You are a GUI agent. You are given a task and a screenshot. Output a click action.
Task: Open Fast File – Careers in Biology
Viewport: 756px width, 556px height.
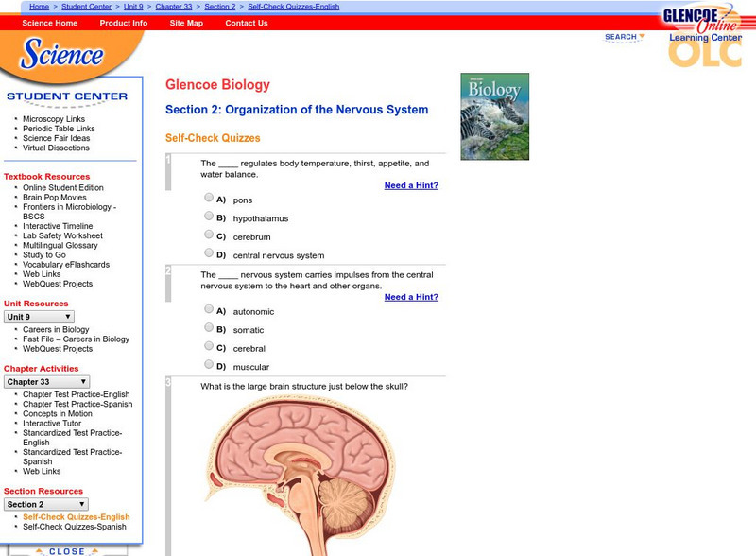pos(77,339)
